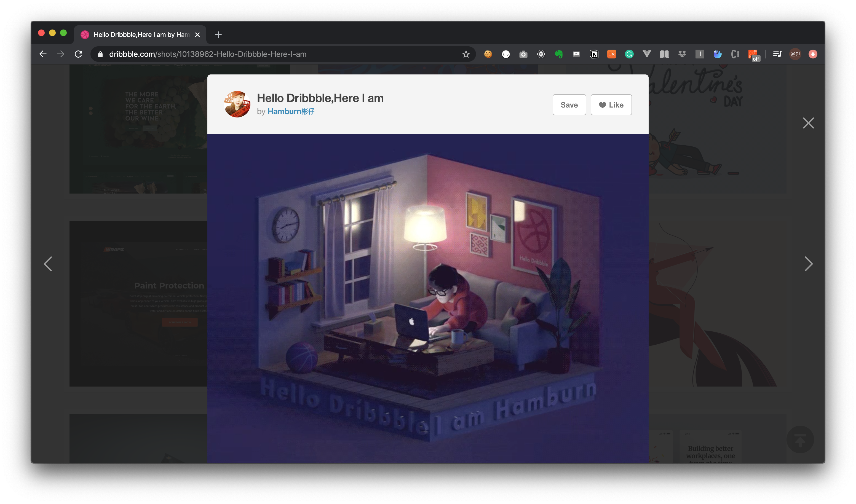The height and width of the screenshot is (504, 856).
Task: Open React Developer Tools extension
Action: coord(541,54)
